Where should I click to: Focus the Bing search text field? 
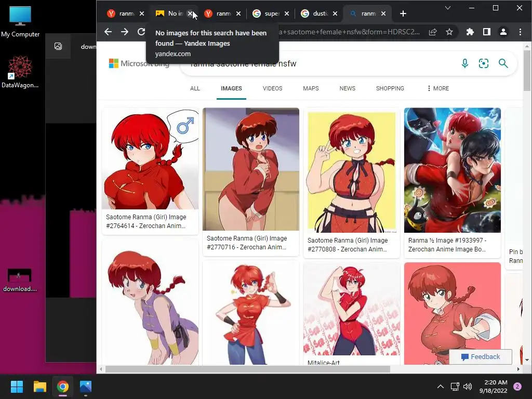click(x=319, y=63)
